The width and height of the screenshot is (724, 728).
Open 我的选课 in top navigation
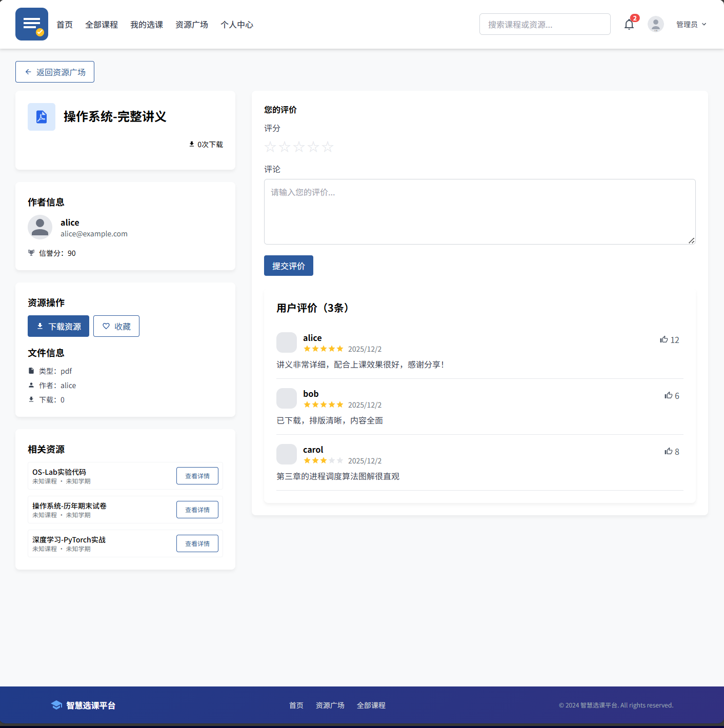pos(147,25)
